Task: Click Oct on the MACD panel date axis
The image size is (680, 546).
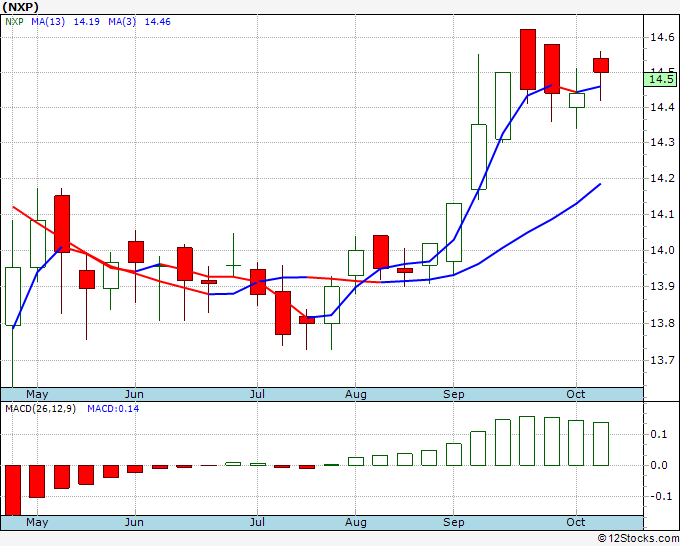Action: click(x=576, y=522)
